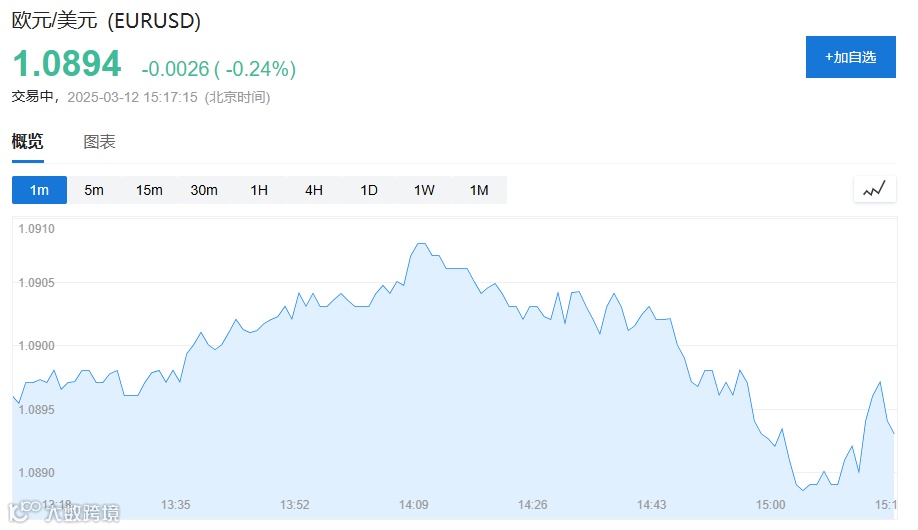Click the 欧元/美元 (EURUSD) title
Viewport: 918px width, 530px height.
point(106,21)
